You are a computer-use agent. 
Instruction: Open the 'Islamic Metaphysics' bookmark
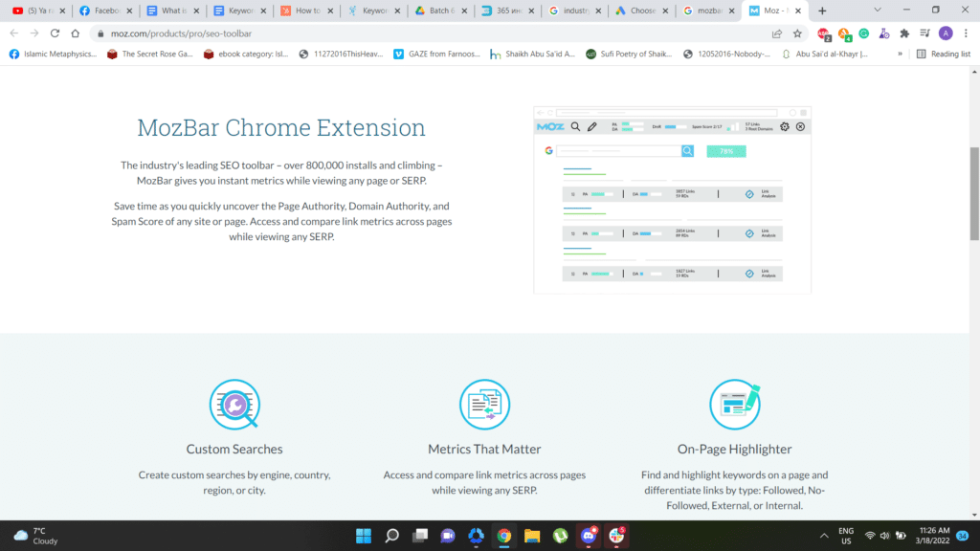pos(54,55)
